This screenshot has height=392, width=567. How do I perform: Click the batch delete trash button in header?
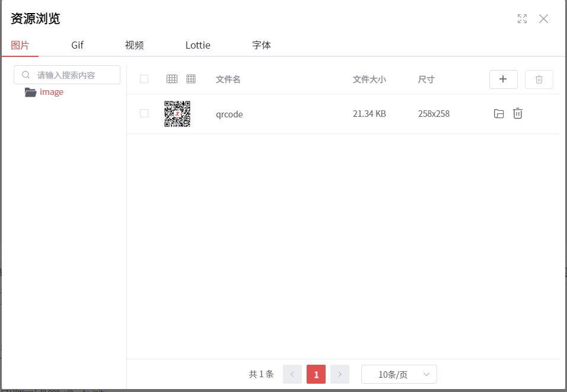pos(539,79)
